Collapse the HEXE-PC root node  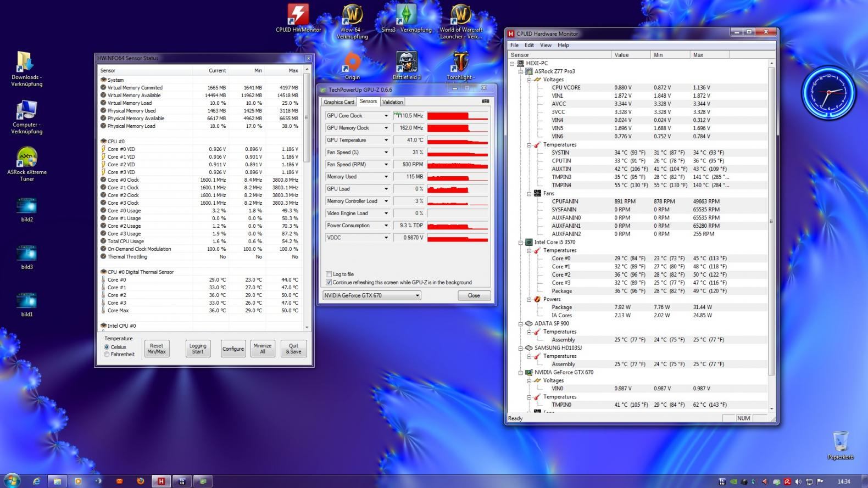click(512, 63)
